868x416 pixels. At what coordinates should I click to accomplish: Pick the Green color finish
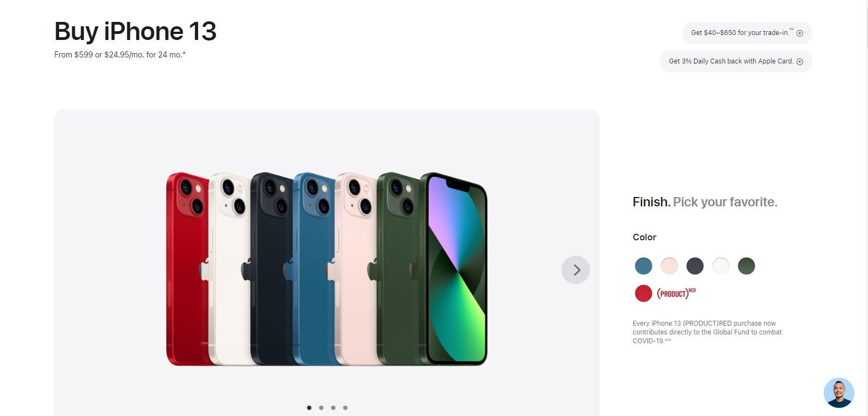(x=747, y=266)
